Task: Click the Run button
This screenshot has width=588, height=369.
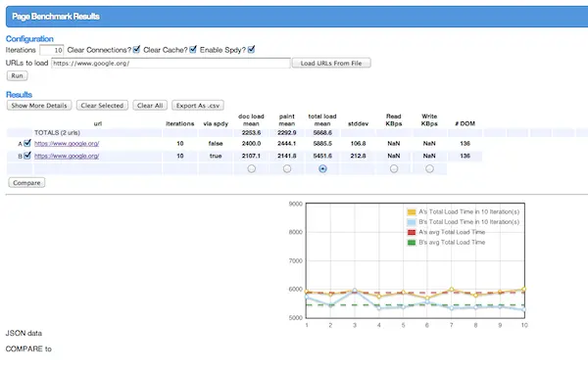Action: pyautogui.click(x=17, y=75)
